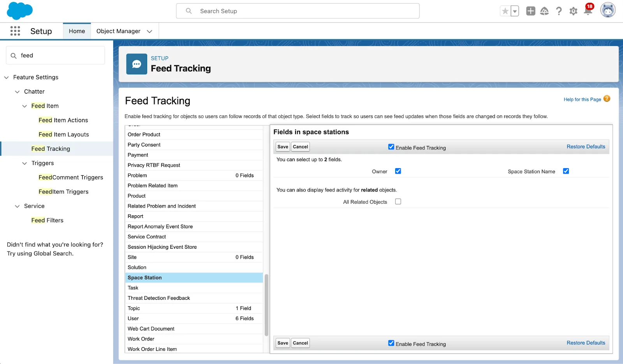Collapse the Feature Settings section

coord(6,77)
